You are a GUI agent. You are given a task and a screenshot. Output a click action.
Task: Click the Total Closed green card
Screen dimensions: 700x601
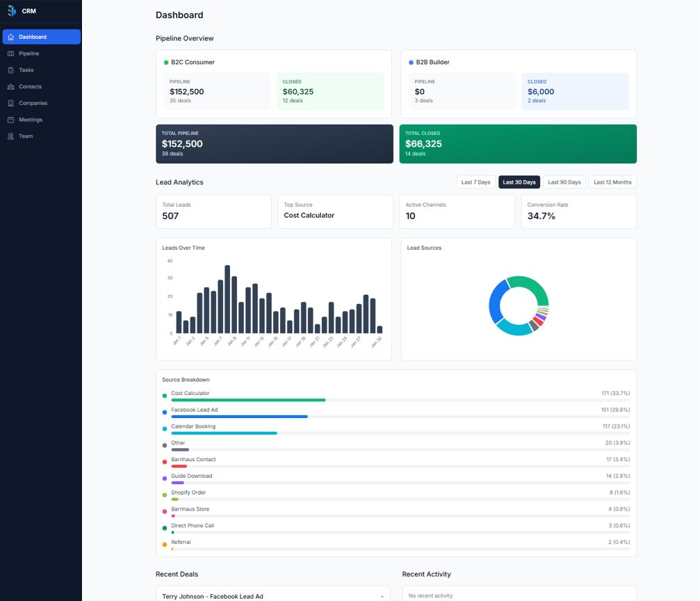pos(517,144)
